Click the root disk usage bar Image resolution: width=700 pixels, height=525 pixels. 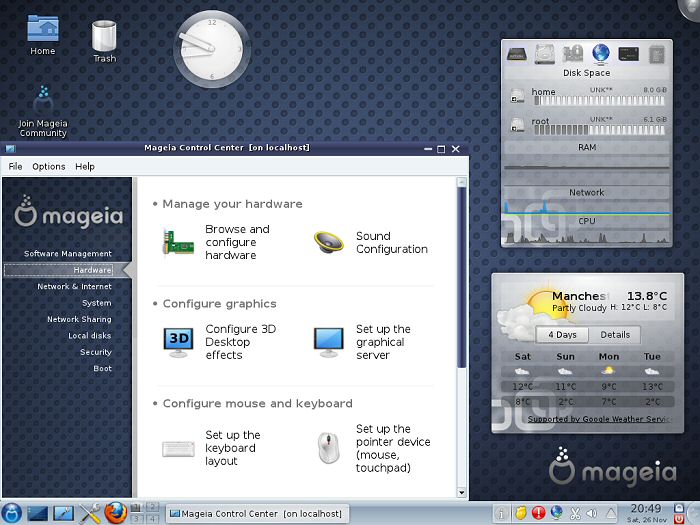600,130
